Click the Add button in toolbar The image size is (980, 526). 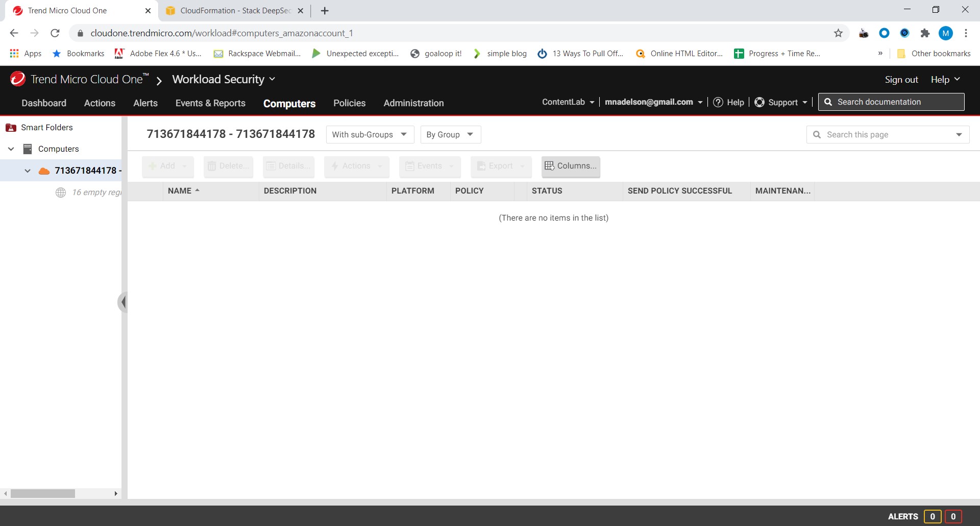[x=168, y=166]
